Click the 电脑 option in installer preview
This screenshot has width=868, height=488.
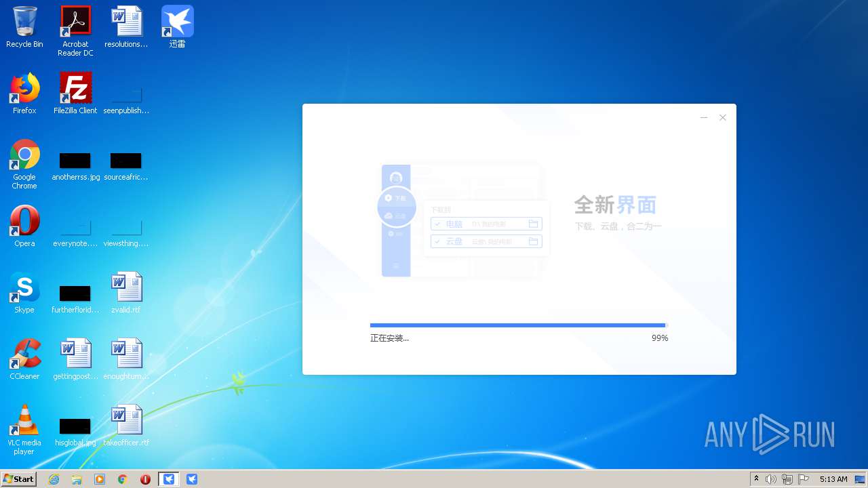pos(486,224)
